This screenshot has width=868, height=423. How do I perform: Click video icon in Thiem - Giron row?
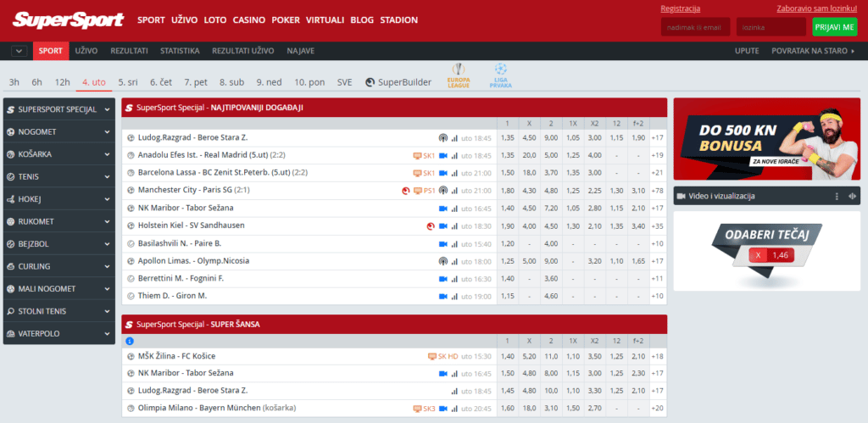442,296
